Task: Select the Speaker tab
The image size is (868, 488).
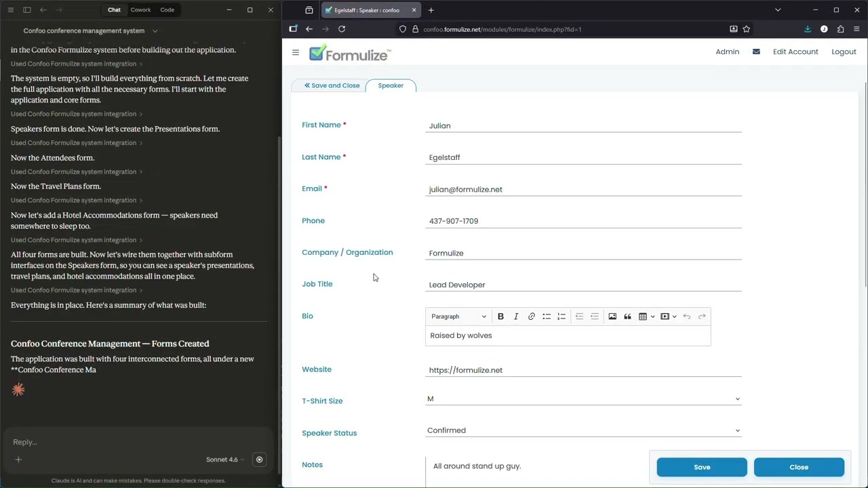Action: coord(391,85)
